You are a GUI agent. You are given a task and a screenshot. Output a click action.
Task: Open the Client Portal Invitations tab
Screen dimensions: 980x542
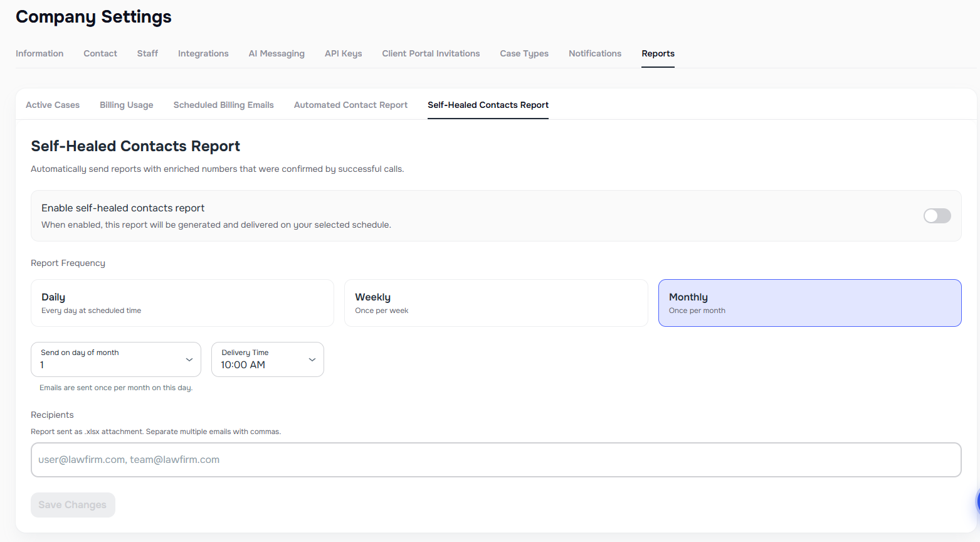431,53
